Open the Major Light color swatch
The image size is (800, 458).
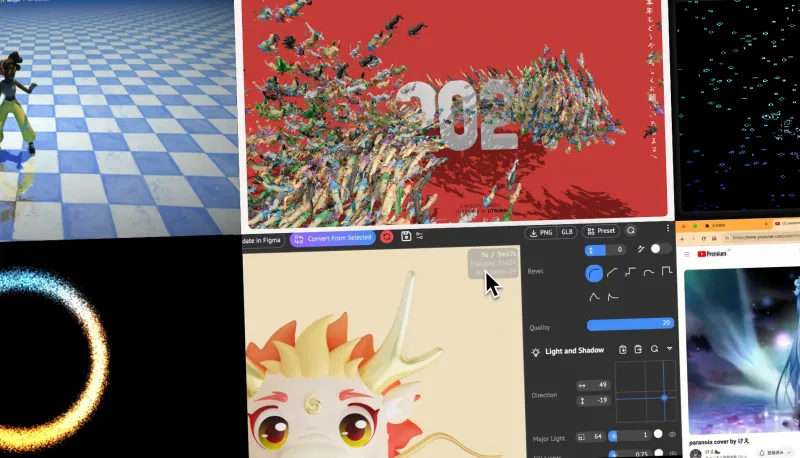[658, 434]
